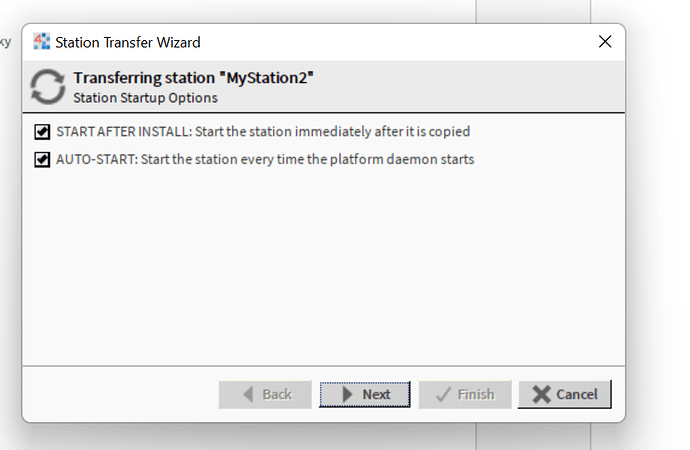
Task: Click the right arrow icon on Next
Action: (x=346, y=394)
